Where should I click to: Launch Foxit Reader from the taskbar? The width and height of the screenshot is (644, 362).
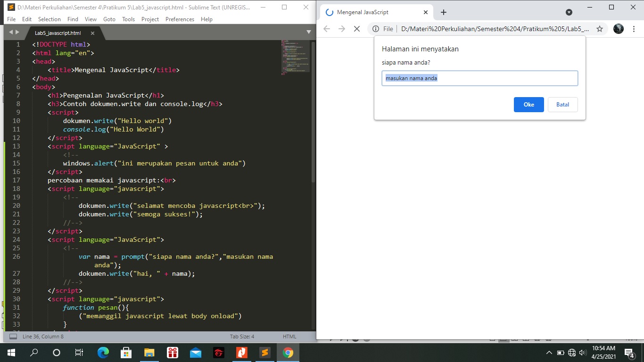click(242, 352)
